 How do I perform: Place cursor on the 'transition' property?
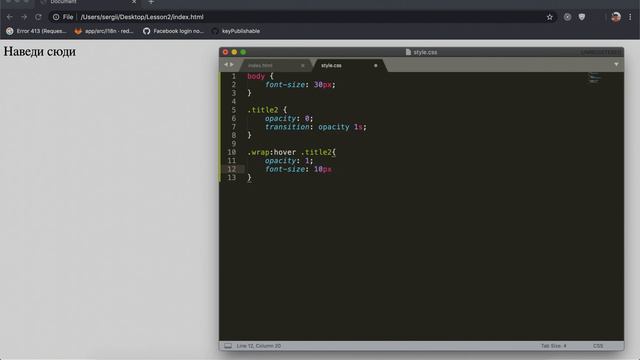(287, 127)
